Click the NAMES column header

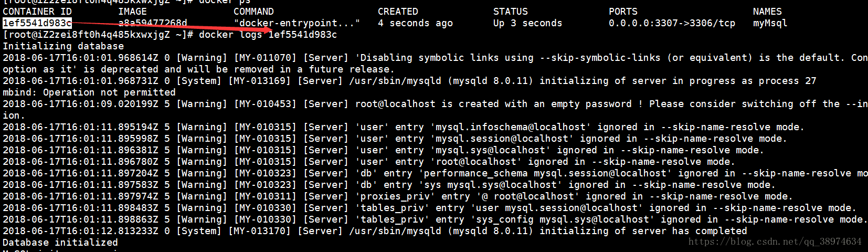click(767, 12)
